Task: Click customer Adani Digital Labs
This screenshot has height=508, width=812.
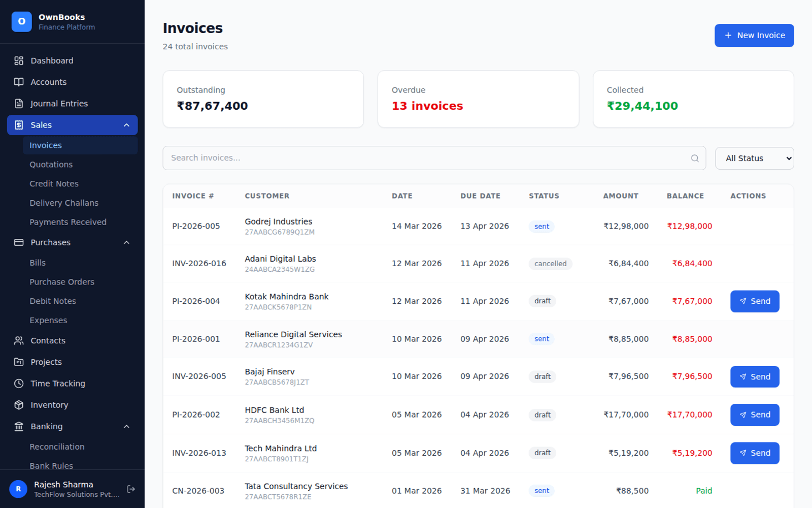Action: [x=280, y=259]
